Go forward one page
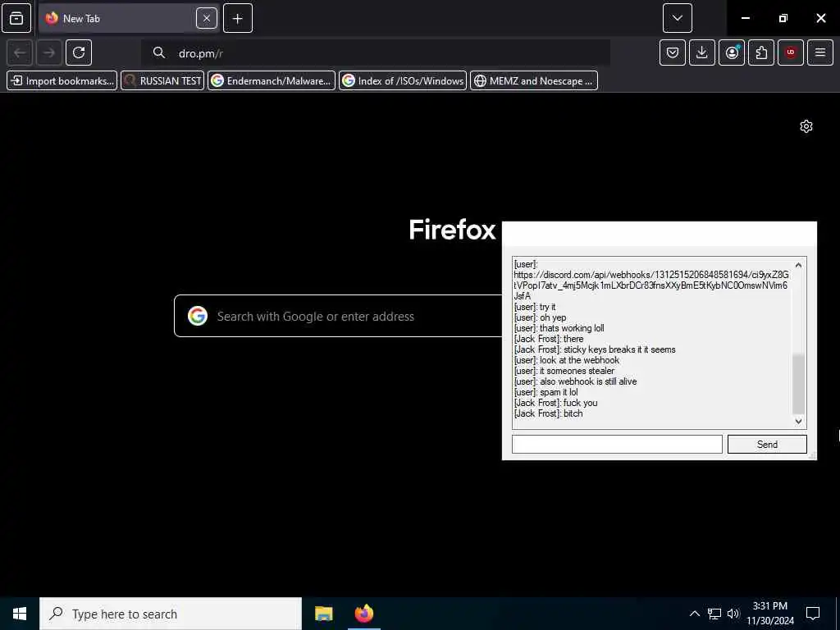Viewport: 840px width, 630px height. pyautogui.click(x=49, y=52)
